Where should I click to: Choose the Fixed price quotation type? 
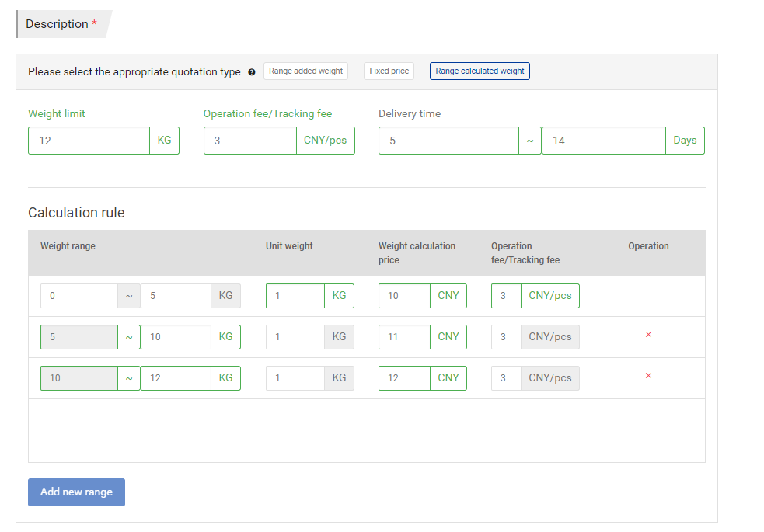(389, 71)
